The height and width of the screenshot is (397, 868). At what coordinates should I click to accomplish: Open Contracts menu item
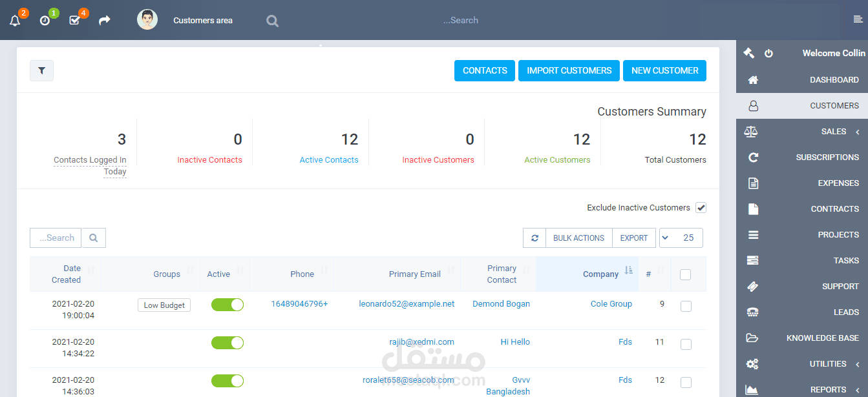point(802,209)
